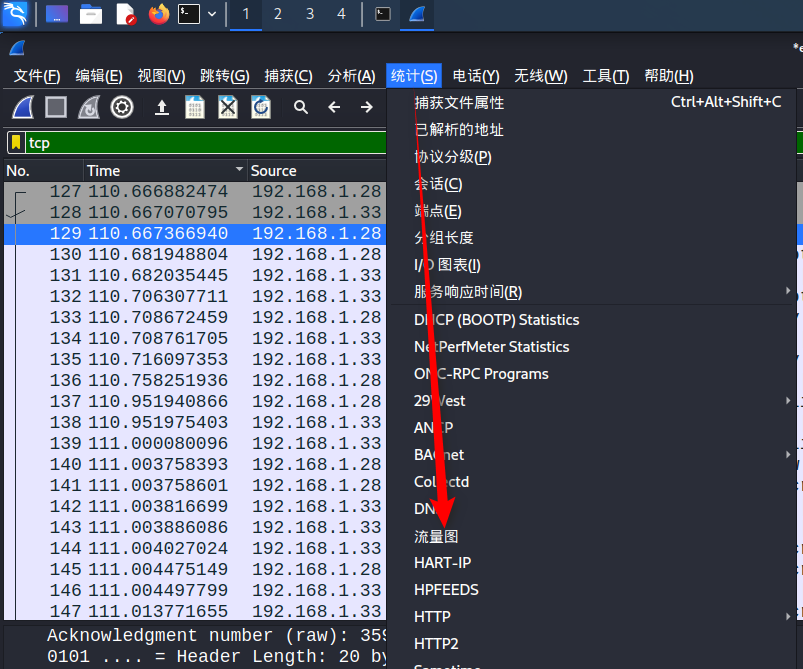Select the terminal window in taskbar

pos(383,14)
